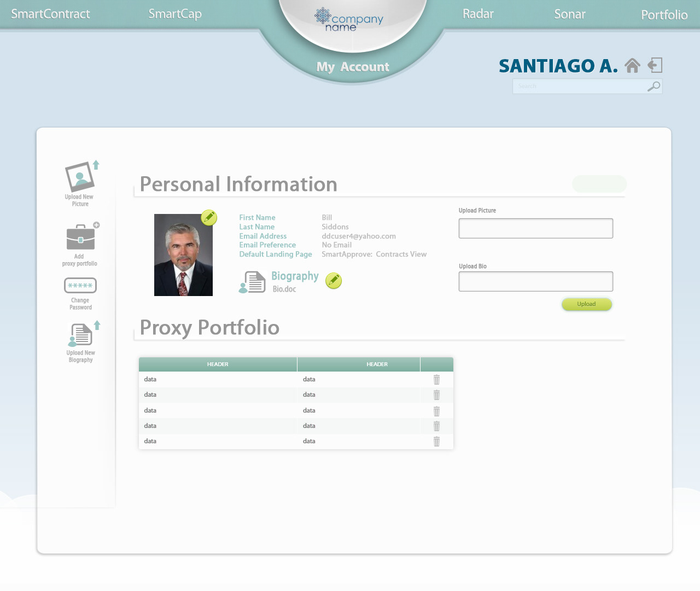Click the search magnifier icon

[x=654, y=86]
